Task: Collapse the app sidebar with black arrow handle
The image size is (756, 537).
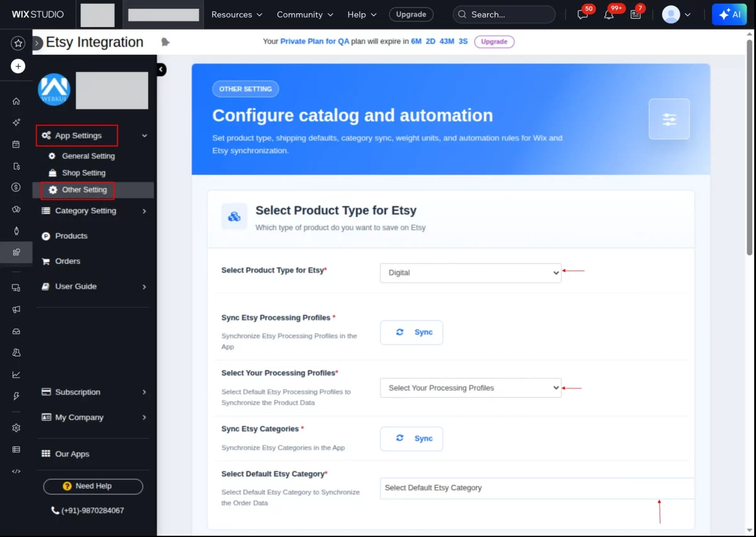Action: click(161, 69)
